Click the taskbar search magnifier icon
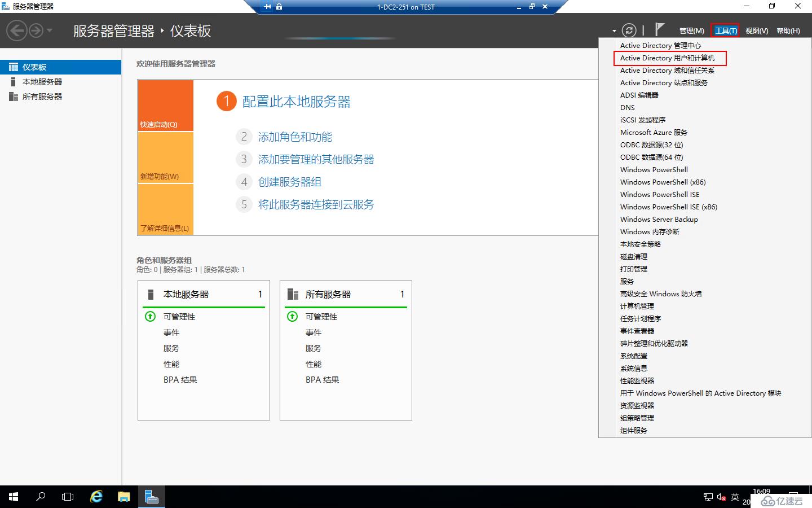 pyautogui.click(x=41, y=497)
